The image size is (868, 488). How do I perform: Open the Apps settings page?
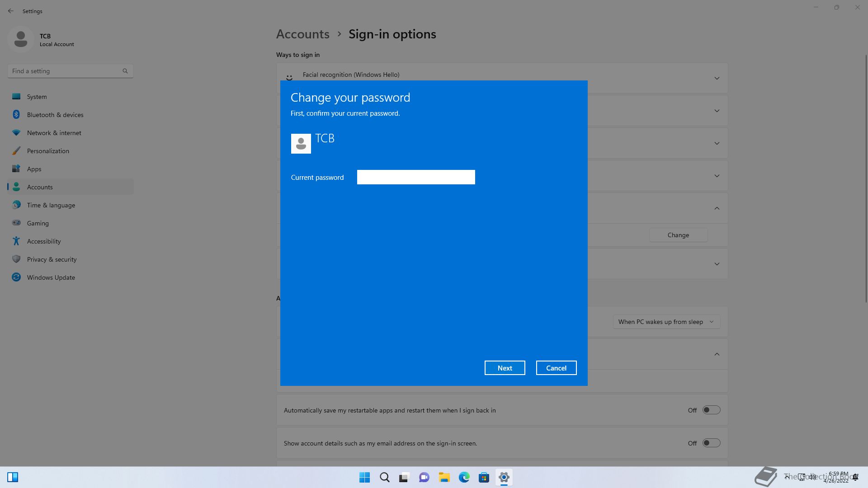tap(71, 169)
